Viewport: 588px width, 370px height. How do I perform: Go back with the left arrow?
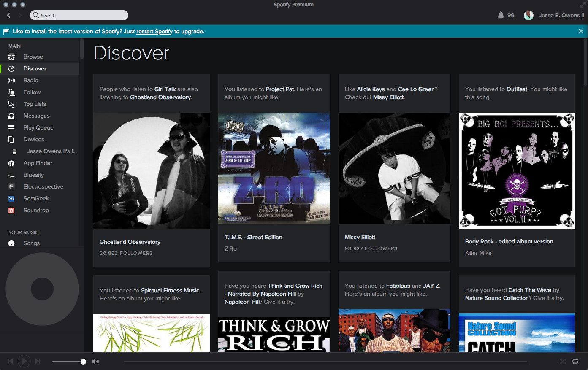click(x=8, y=15)
